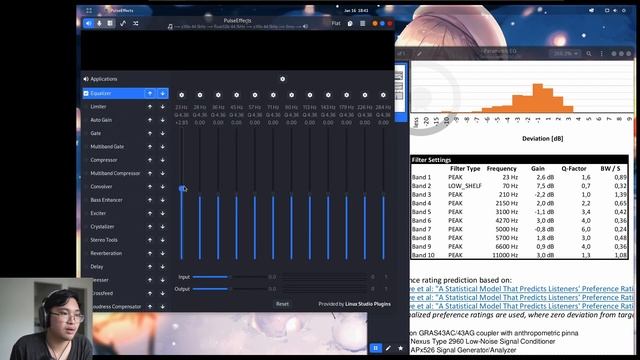This screenshot has height=360, width=640.
Task: Open settings for the 71 Hz band
Action: click(x=273, y=95)
